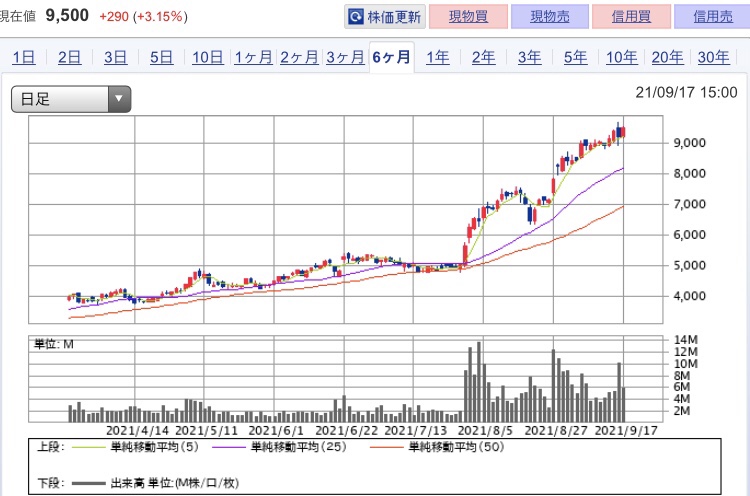Click the 6,000 price axis label
Screen dimensions: 750x496
point(689,235)
